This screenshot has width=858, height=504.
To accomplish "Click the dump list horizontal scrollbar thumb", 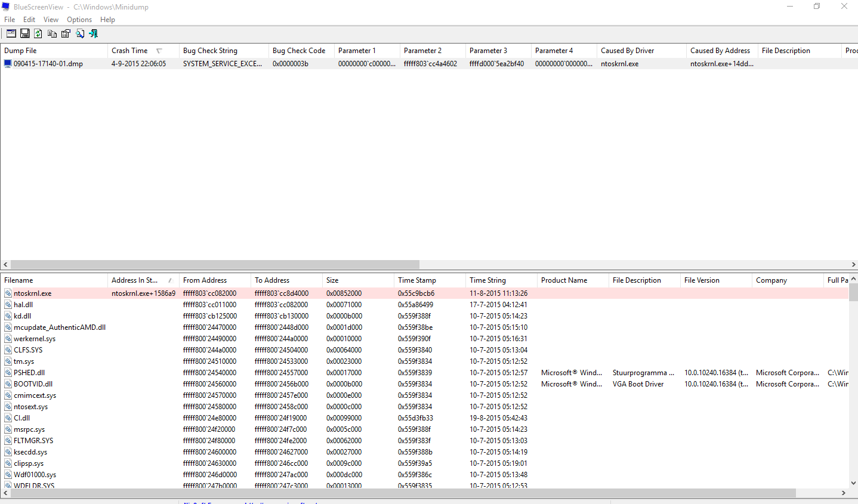I will (x=215, y=264).
